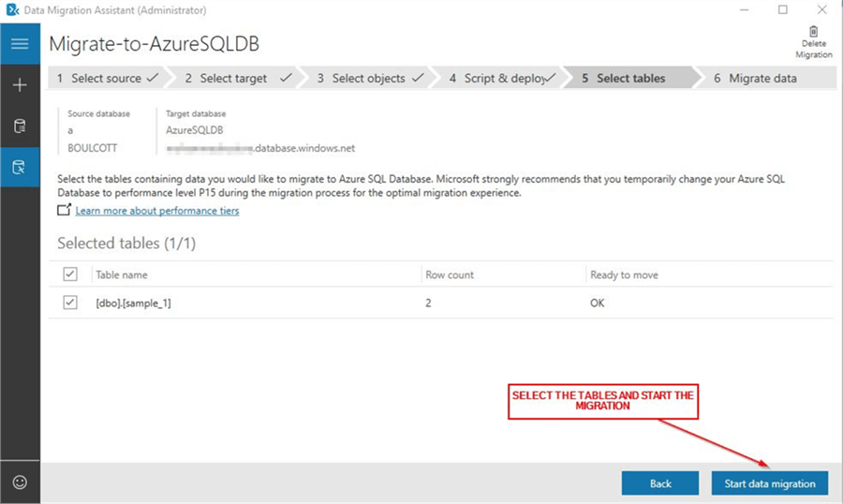The height and width of the screenshot is (504, 843).
Task: Go to step 4 Script & deploy
Action: [500, 78]
